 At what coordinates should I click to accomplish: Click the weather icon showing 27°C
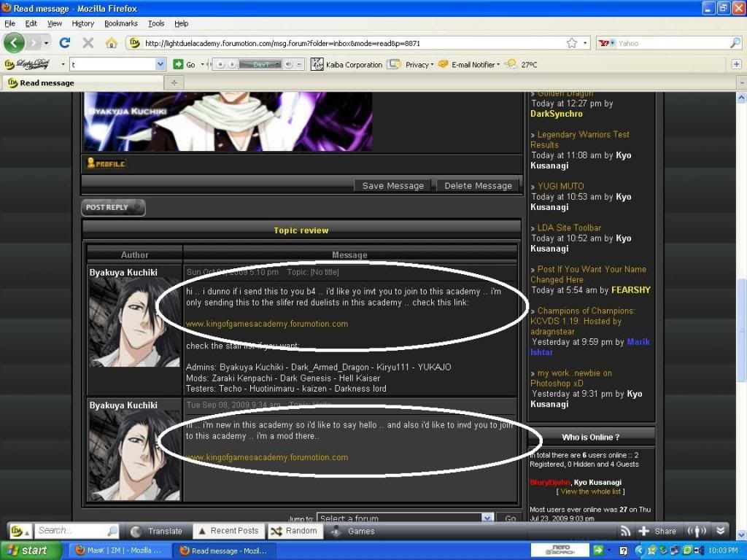pyautogui.click(x=511, y=64)
